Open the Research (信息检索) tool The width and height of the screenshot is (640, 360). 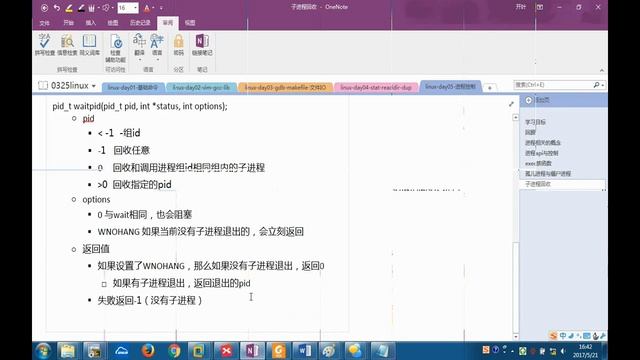point(67,45)
